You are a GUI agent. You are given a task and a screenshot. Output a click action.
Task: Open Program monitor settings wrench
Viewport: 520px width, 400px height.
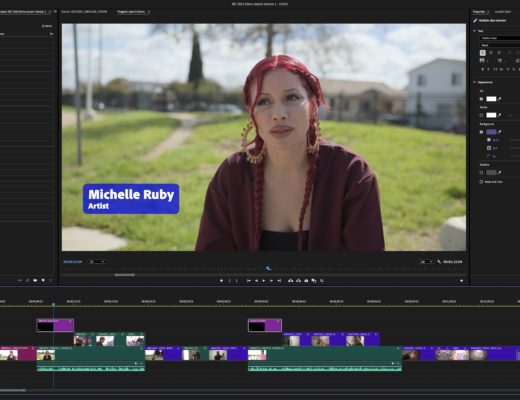pyautogui.click(x=439, y=262)
